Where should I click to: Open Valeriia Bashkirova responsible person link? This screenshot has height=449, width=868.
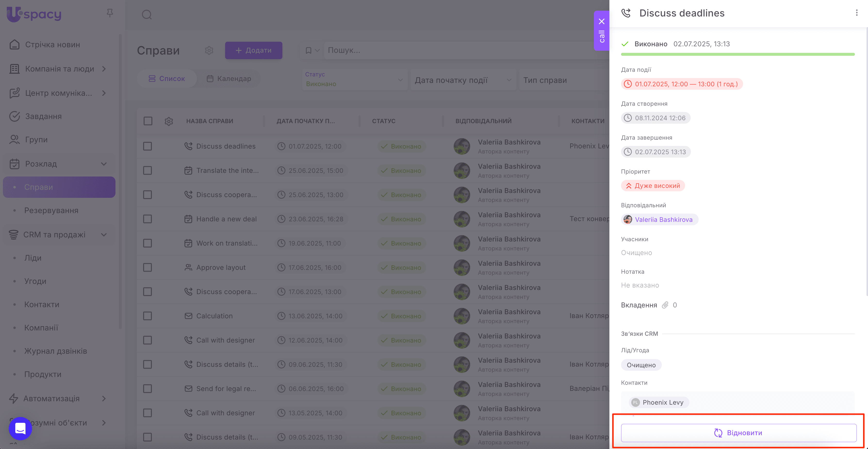tap(663, 220)
